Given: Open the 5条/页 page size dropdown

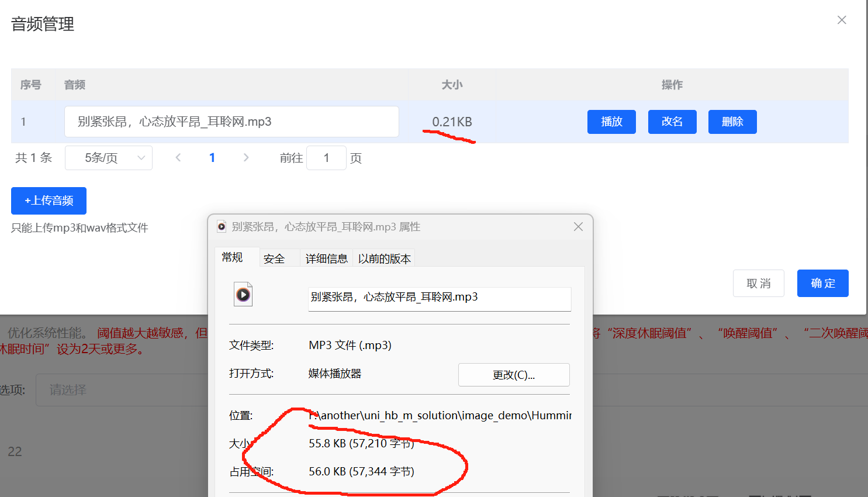Looking at the screenshot, I should (x=108, y=158).
